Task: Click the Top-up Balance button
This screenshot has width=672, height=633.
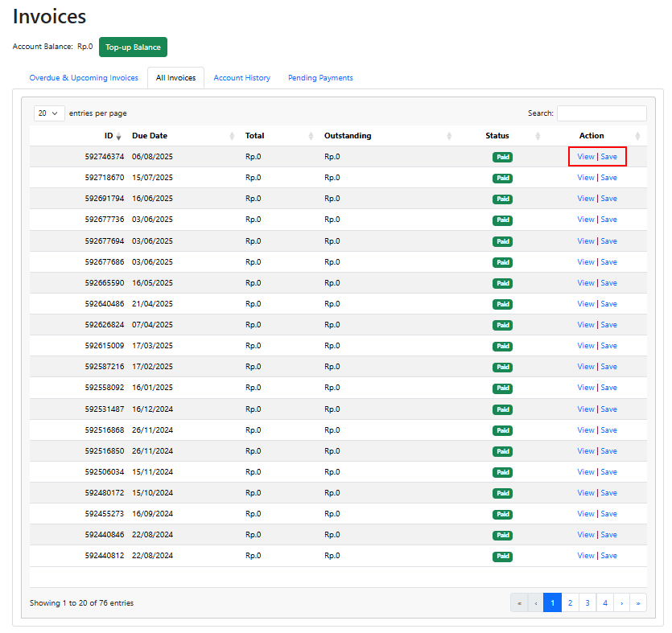Action: tap(133, 47)
